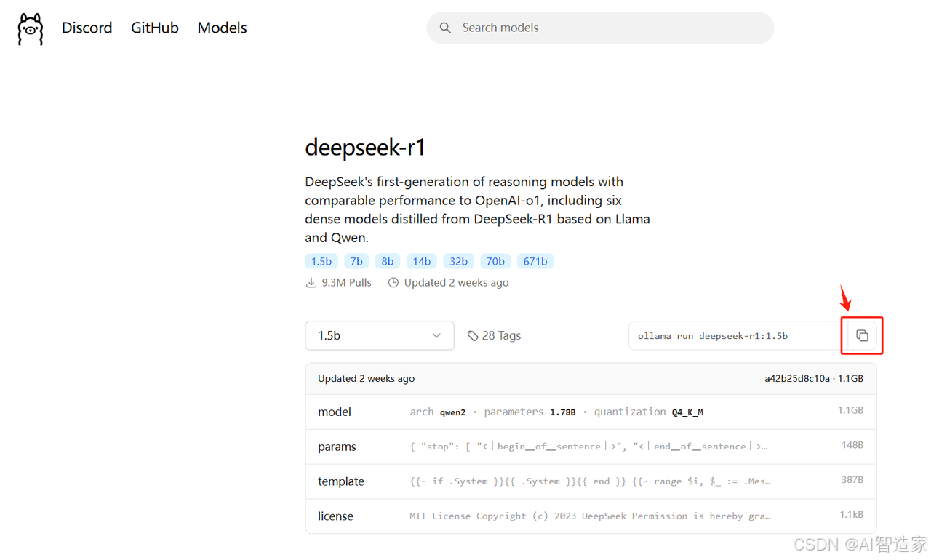The image size is (931, 560).
Task: Select the 671b size tag
Action: tap(535, 261)
